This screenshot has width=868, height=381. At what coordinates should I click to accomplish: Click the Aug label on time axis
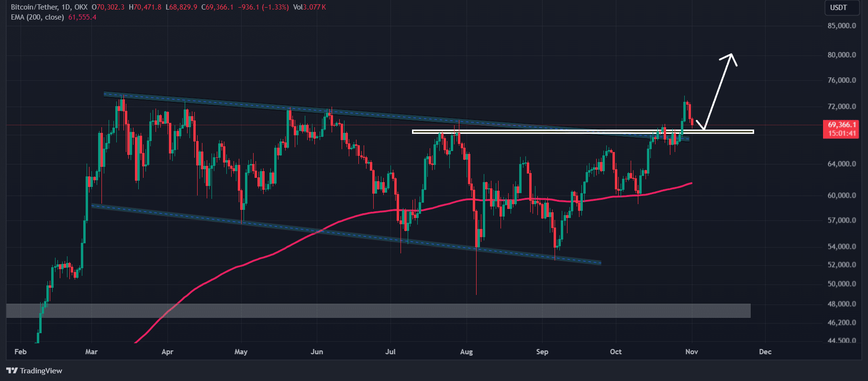(467, 352)
